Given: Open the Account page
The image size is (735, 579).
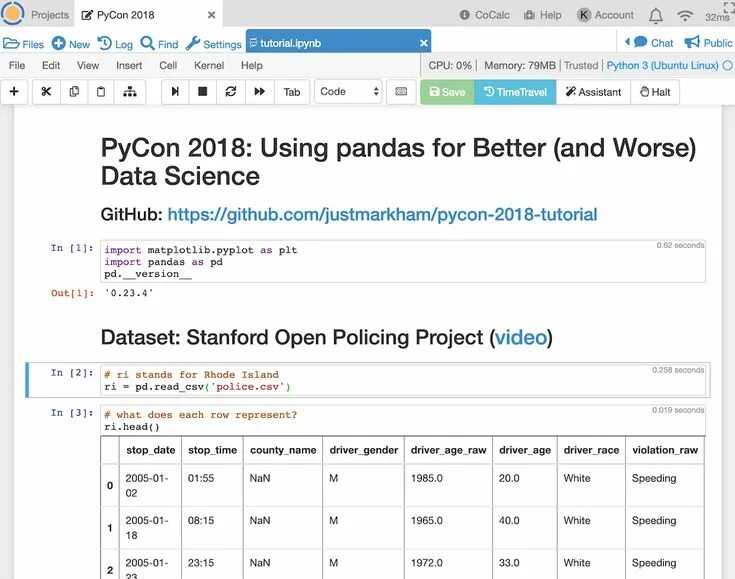Looking at the screenshot, I should coord(606,15).
